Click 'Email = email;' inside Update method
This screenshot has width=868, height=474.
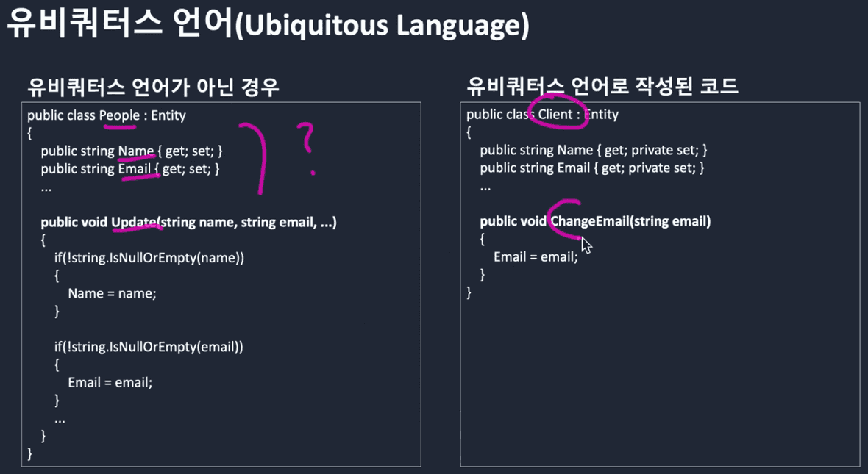(x=110, y=382)
